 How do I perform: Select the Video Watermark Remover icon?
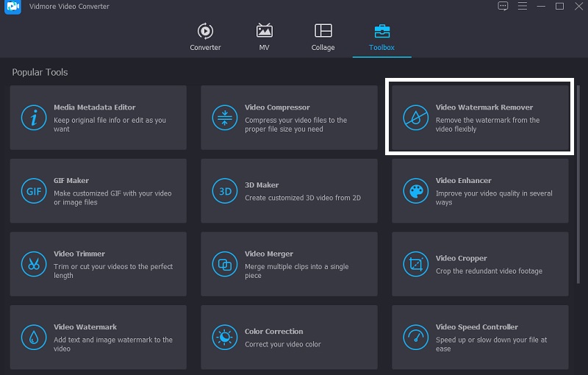click(x=415, y=118)
